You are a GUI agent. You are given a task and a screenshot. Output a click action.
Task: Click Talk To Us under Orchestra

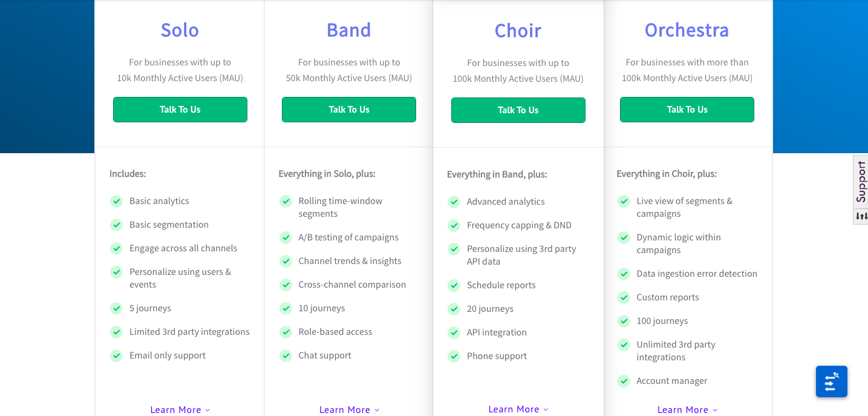coord(687,110)
